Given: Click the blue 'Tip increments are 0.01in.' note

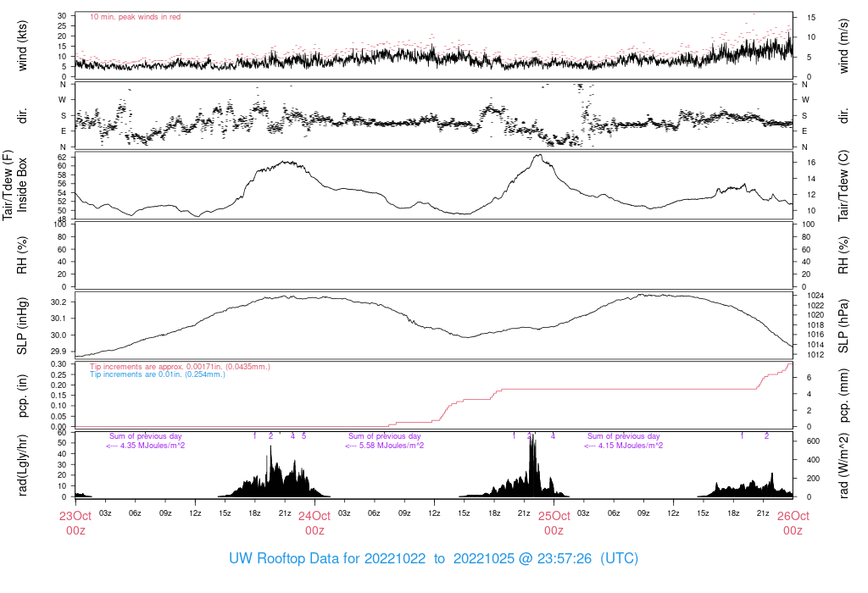Looking at the screenshot, I should click(x=157, y=374).
